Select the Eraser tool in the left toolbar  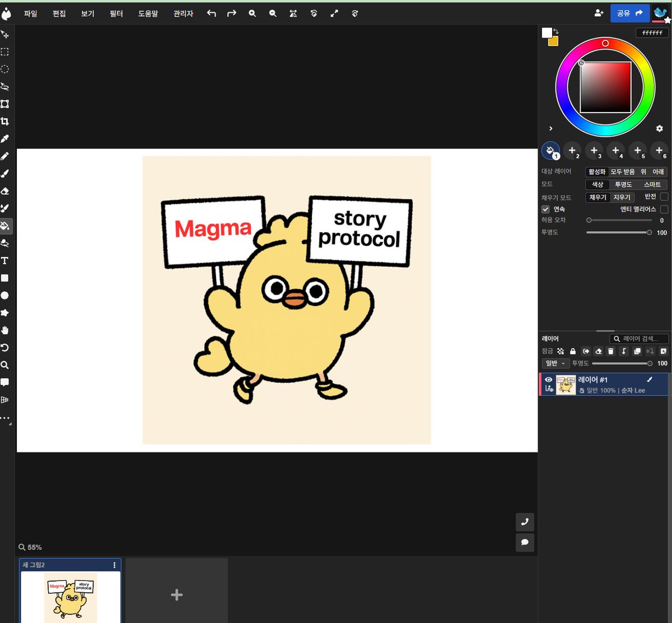(5, 191)
